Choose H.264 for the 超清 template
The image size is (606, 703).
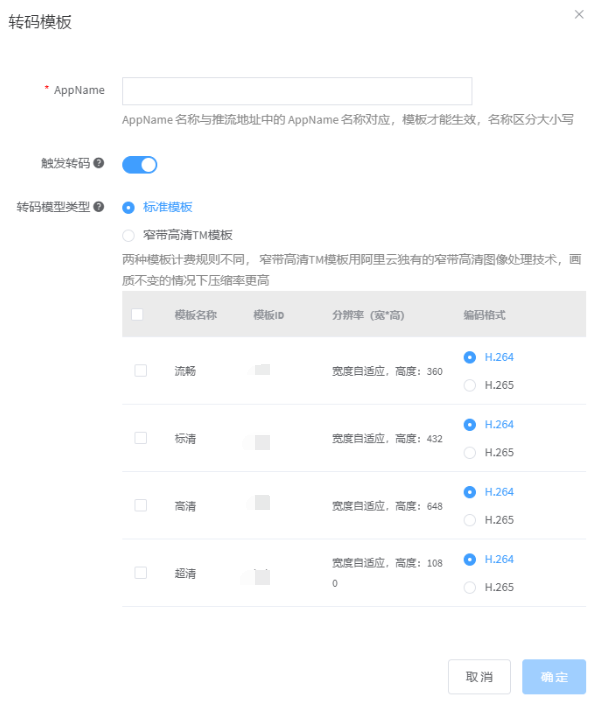pos(470,559)
